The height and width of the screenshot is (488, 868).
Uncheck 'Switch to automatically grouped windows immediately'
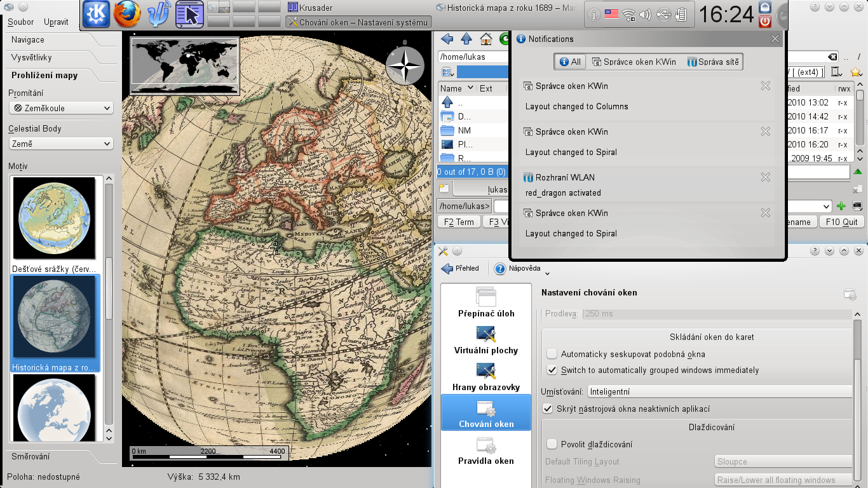552,370
